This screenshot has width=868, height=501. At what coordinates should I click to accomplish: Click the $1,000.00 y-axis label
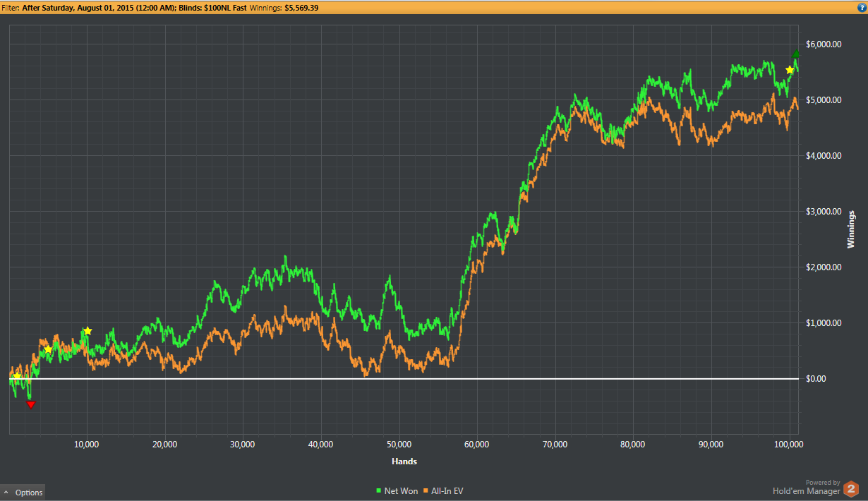click(825, 323)
